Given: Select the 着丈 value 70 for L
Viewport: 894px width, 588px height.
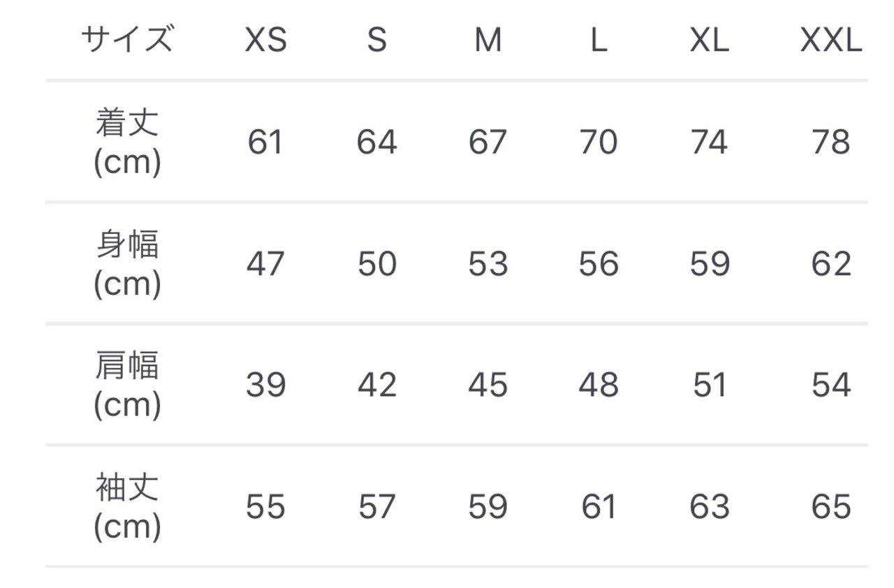Looking at the screenshot, I should pos(599,142).
